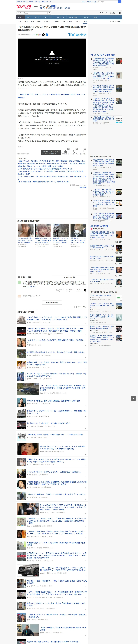
Task: Click the ログイン link
Action: point(42,8)
